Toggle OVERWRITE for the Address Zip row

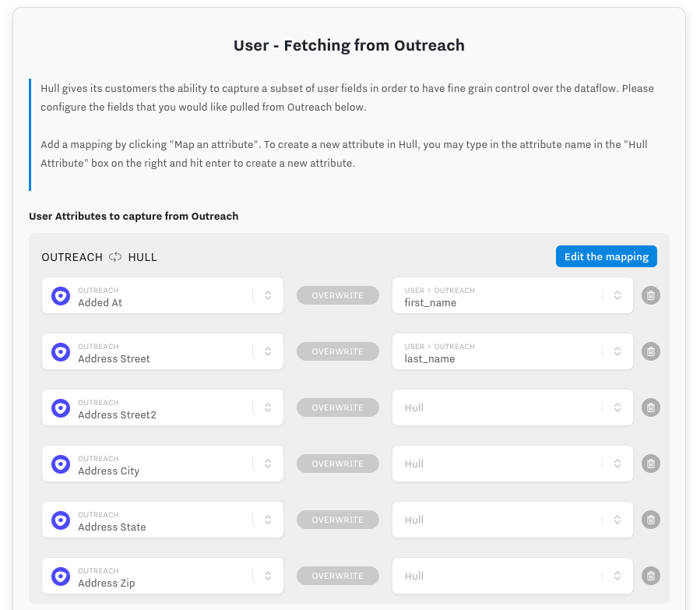click(x=337, y=576)
